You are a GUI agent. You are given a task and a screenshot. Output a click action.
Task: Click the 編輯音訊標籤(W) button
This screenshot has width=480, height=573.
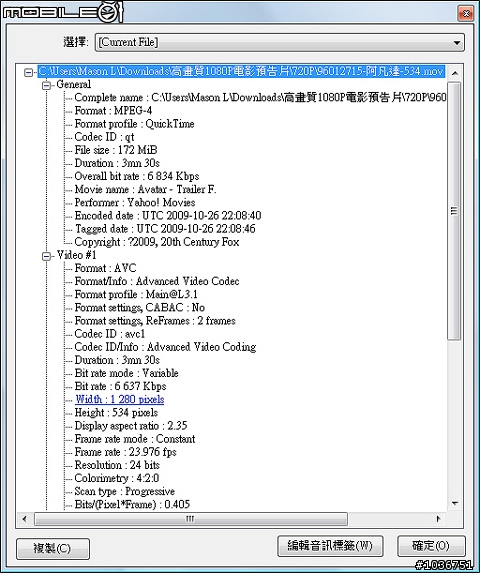[330, 546]
